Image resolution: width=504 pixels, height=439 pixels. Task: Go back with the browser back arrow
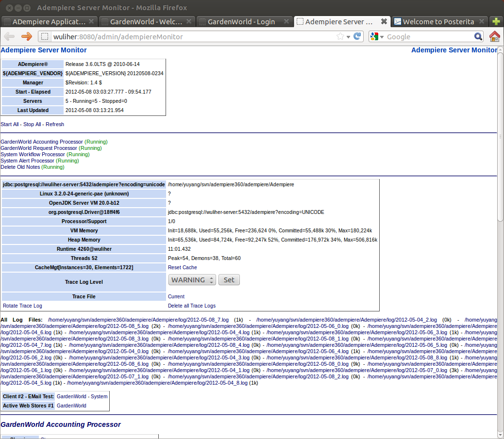(x=9, y=36)
